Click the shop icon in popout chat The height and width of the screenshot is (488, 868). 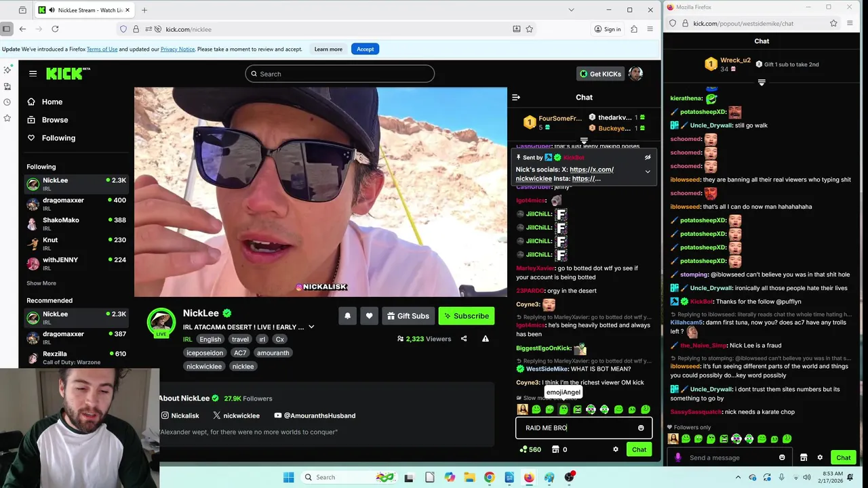pyautogui.click(x=804, y=457)
